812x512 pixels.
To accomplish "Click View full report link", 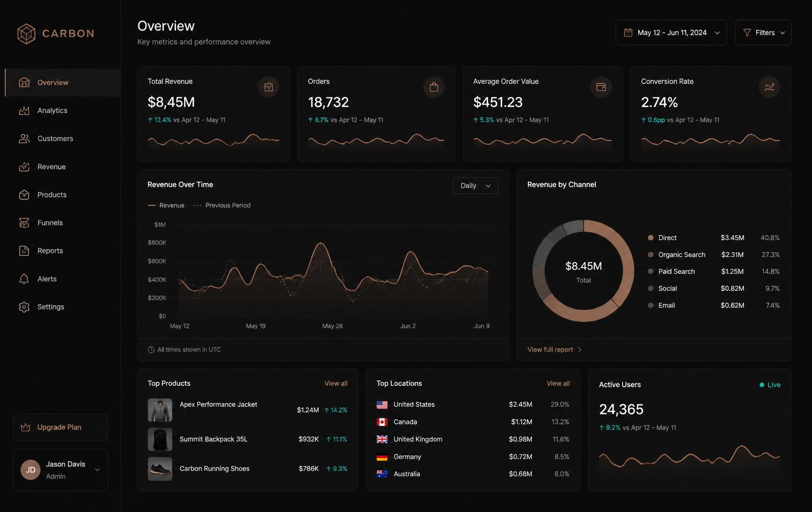I will click(x=554, y=349).
